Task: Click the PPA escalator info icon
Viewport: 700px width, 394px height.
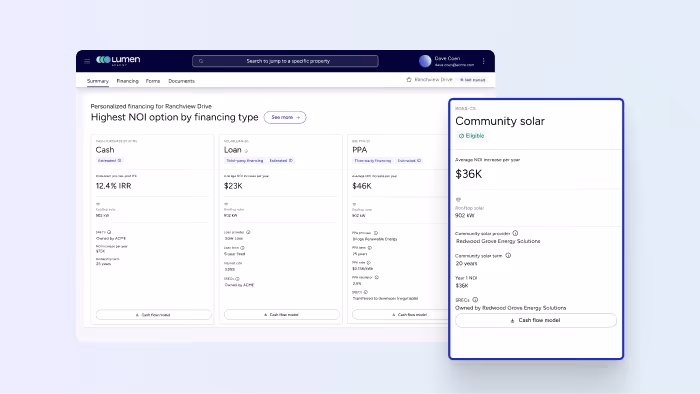Action: point(377,278)
